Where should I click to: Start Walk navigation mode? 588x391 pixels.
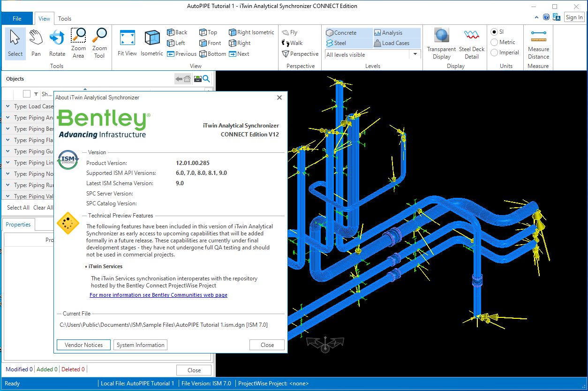click(x=292, y=43)
